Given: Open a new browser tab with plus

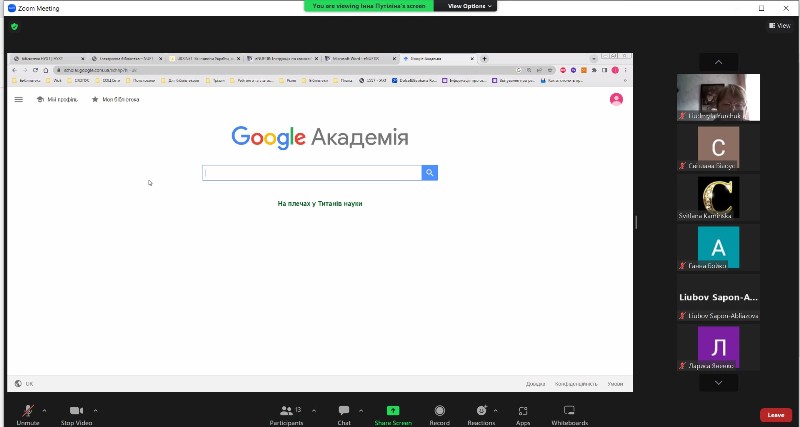Looking at the screenshot, I should pyautogui.click(x=484, y=59).
